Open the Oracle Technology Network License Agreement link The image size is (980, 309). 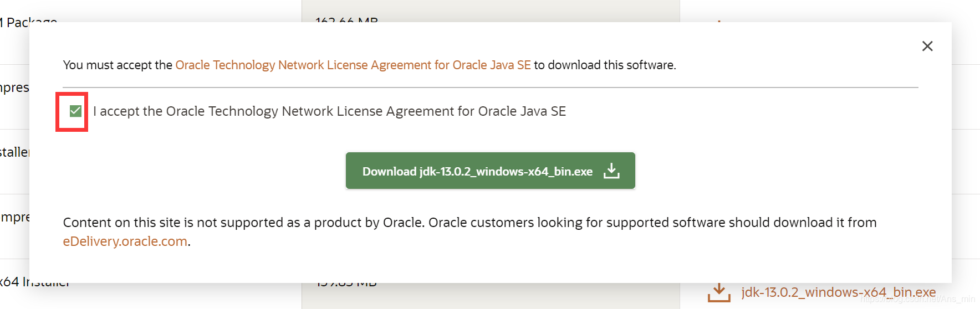click(x=353, y=65)
